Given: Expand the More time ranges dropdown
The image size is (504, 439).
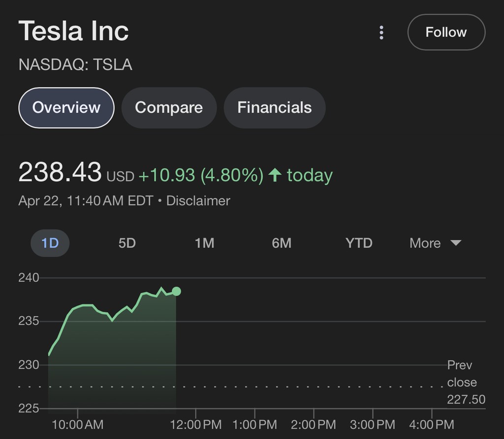Looking at the screenshot, I should [x=425, y=243].
